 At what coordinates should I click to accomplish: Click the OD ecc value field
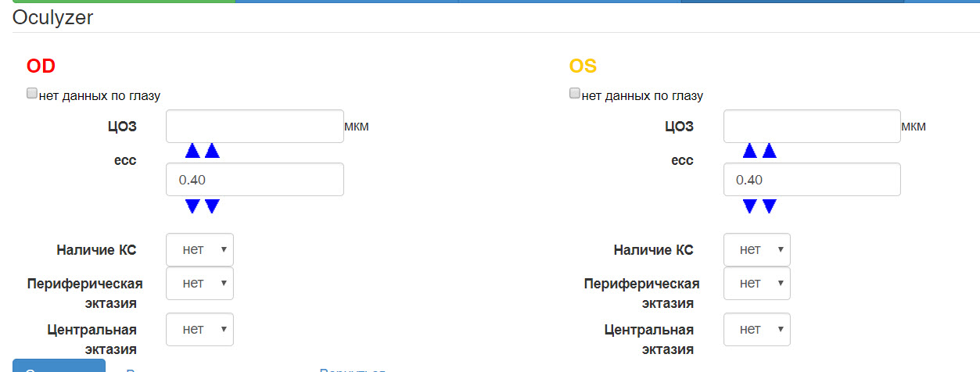(254, 180)
